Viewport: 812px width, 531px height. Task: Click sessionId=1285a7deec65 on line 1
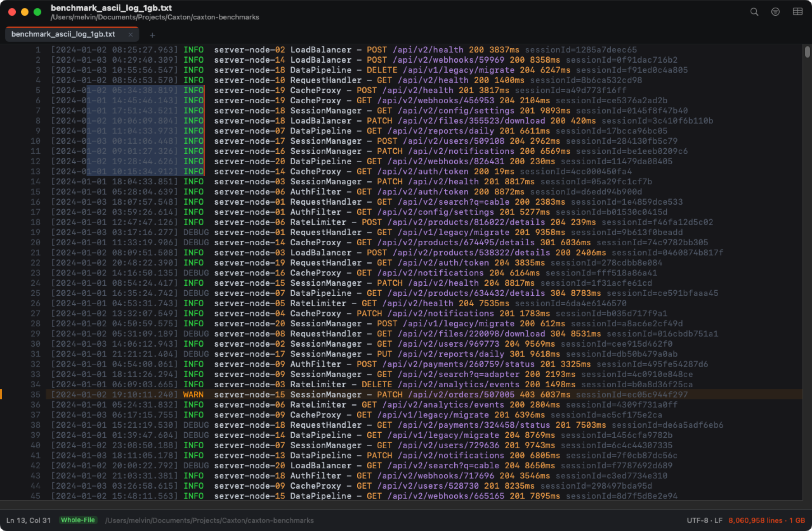581,50
